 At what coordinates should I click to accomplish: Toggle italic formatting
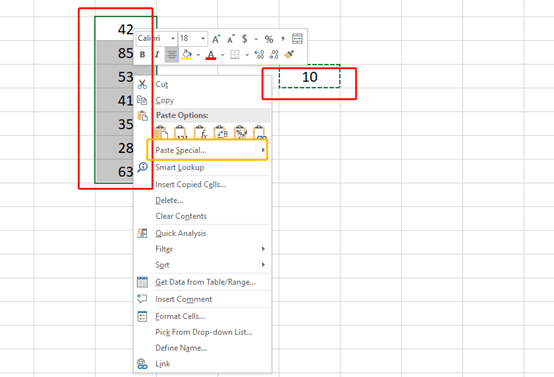tap(157, 55)
